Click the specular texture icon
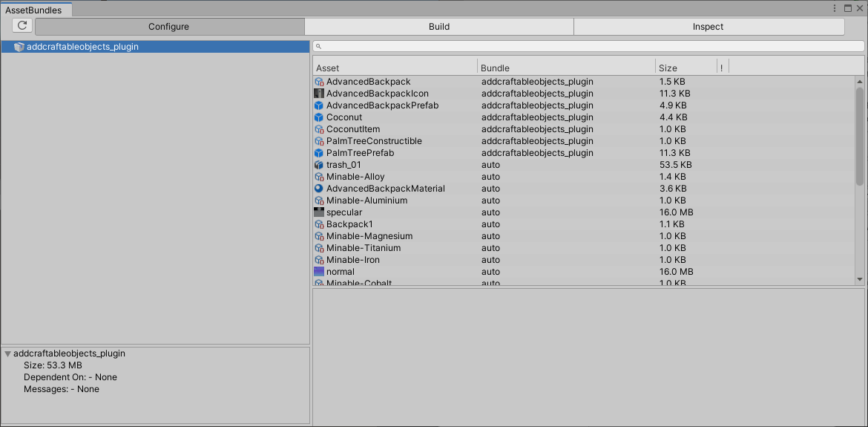Image resolution: width=868 pixels, height=427 pixels. 319,212
